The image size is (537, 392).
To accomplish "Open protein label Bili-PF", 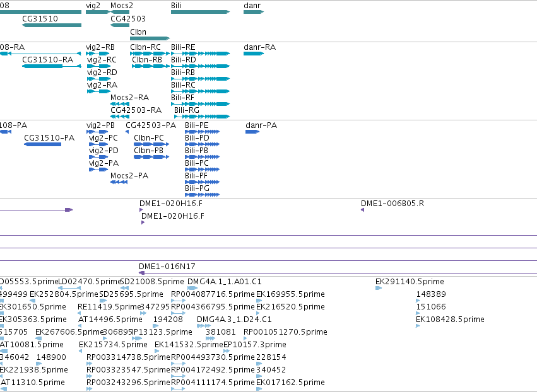I will tap(196, 176).
